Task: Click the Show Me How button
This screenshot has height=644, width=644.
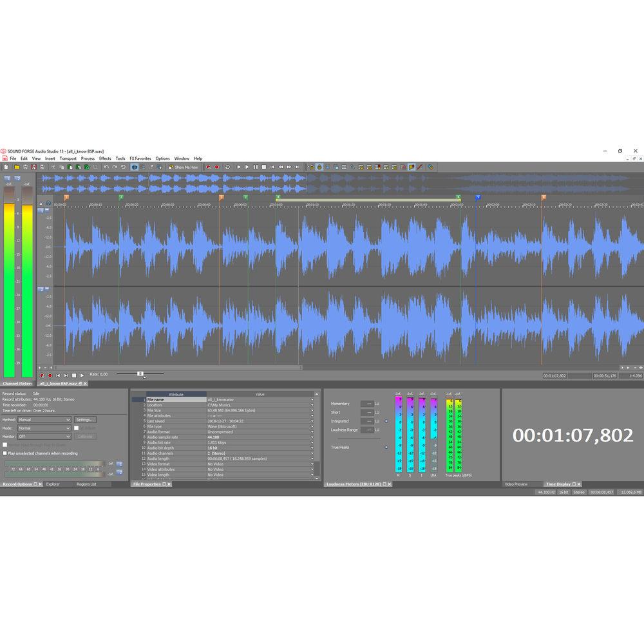Action: 184,167
